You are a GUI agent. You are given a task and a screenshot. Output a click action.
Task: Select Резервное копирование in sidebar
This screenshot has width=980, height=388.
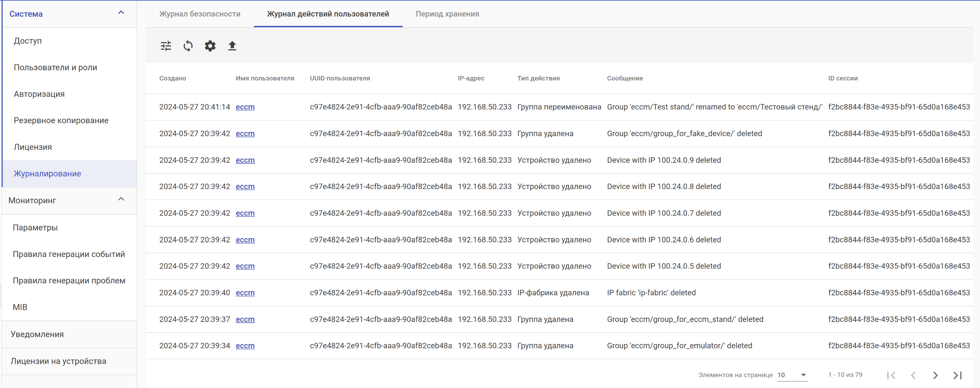[61, 120]
